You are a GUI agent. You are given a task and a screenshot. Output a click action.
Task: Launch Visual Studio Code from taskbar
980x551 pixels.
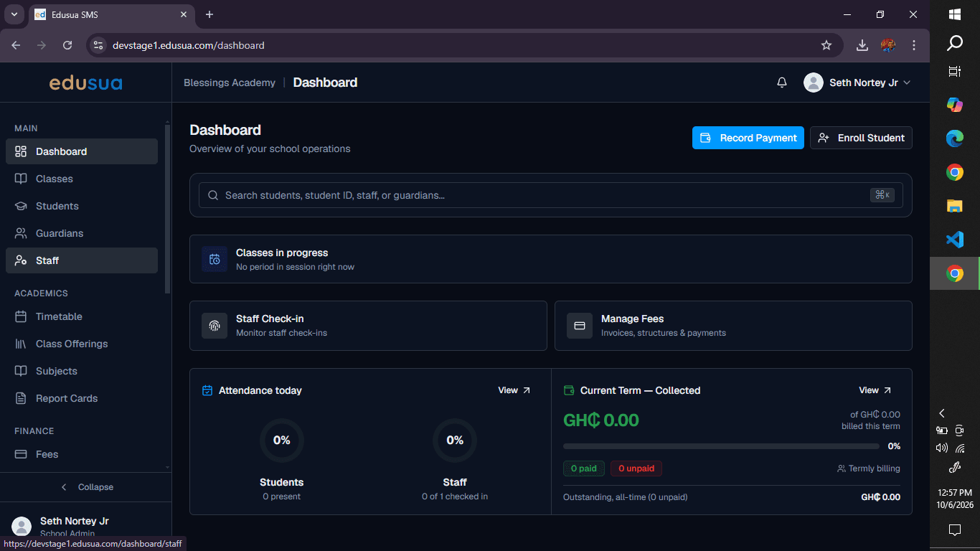click(x=955, y=240)
